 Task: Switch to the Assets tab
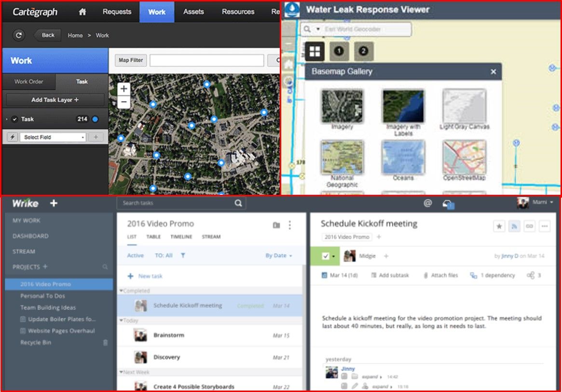pos(193,12)
